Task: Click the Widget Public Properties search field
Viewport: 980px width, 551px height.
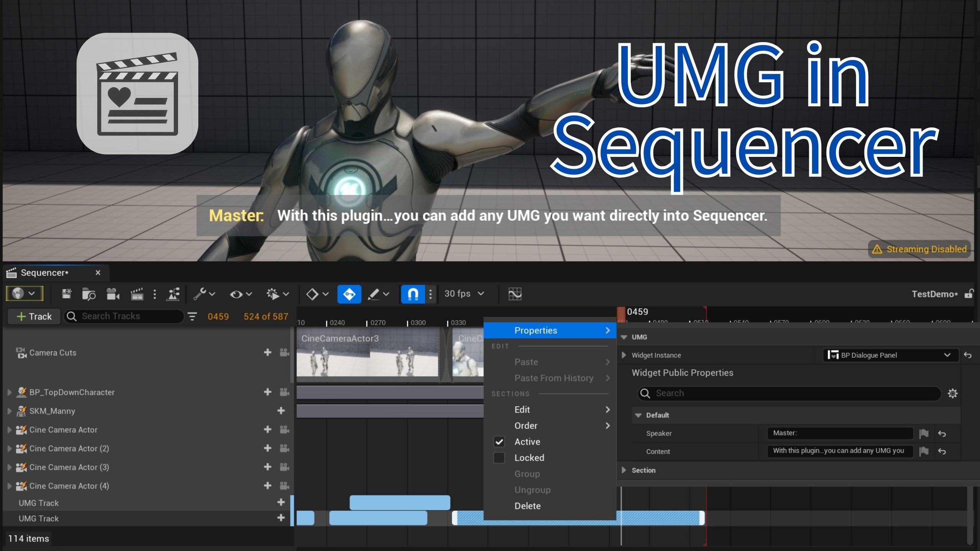Action: 789,393
